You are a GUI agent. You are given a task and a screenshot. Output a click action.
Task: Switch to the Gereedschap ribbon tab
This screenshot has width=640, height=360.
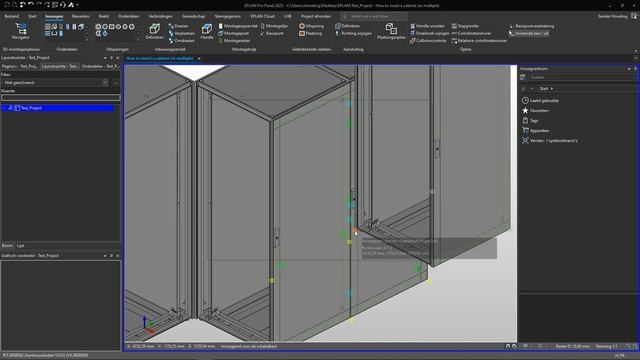[193, 16]
